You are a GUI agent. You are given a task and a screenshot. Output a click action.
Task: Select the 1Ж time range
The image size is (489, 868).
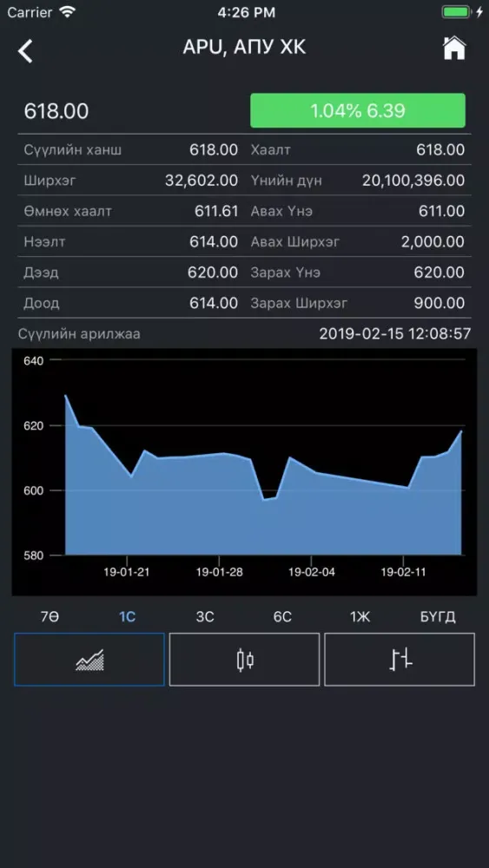pos(360,616)
